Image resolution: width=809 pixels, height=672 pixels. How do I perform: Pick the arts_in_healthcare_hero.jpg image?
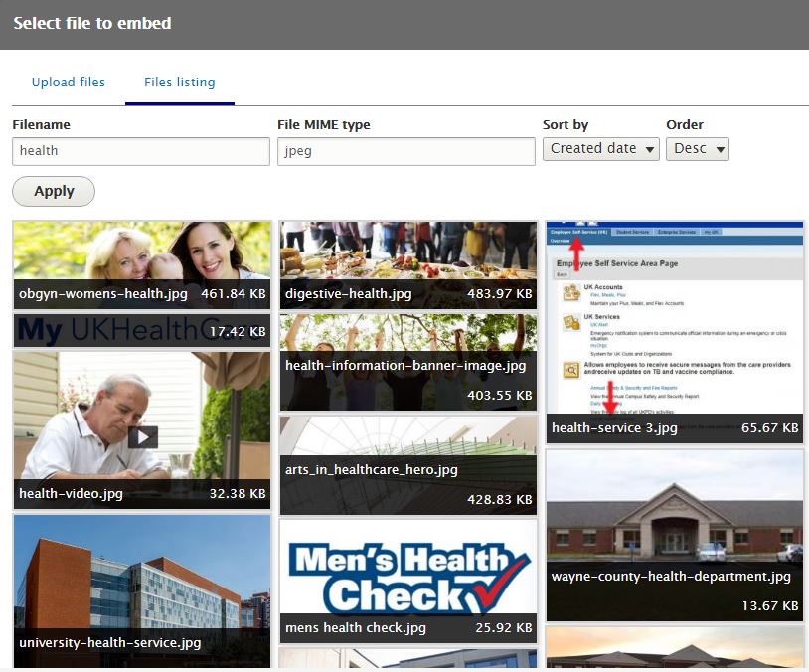(408, 464)
